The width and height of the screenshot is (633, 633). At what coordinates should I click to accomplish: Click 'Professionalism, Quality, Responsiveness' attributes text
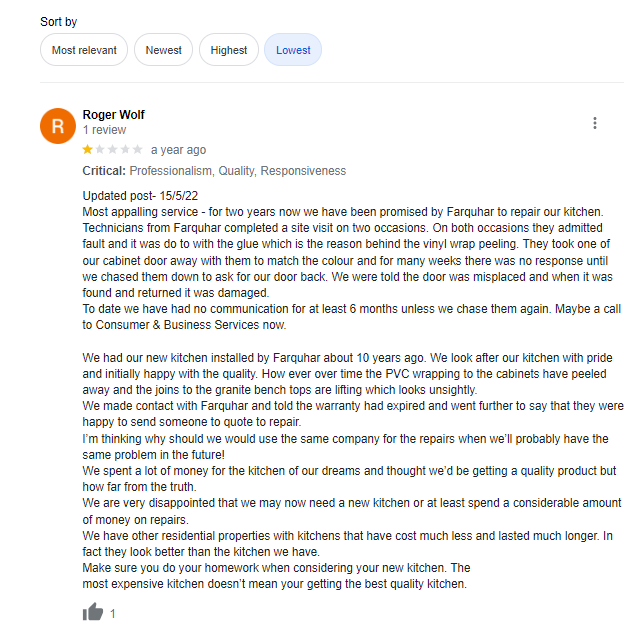[238, 171]
